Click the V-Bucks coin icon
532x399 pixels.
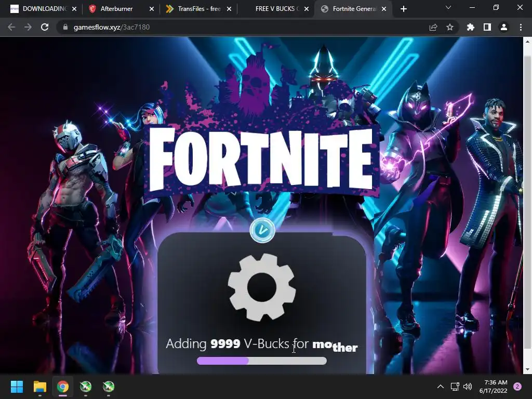(x=262, y=230)
